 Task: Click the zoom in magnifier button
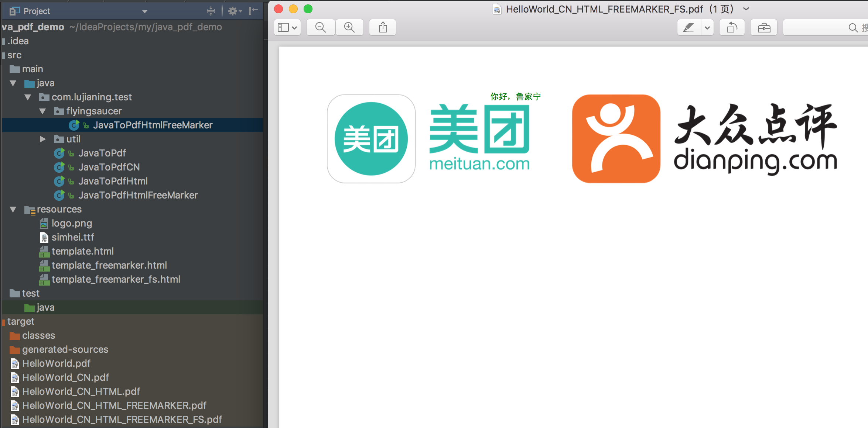(x=349, y=28)
